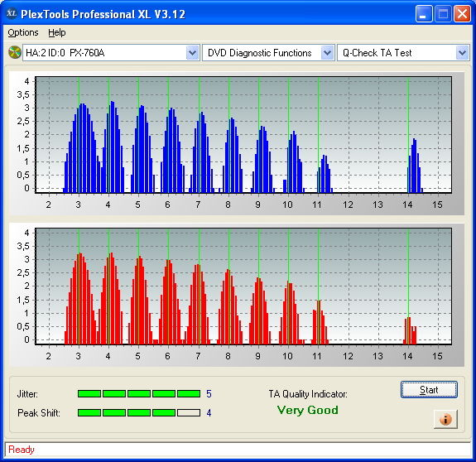Expand the Q-Check TA Test dropdown
The height and width of the screenshot is (462, 476).
click(462, 53)
